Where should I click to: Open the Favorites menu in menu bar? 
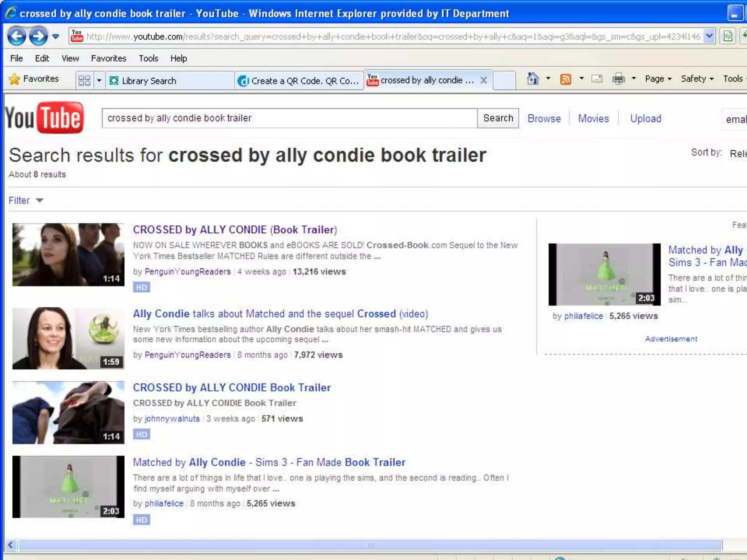108,58
